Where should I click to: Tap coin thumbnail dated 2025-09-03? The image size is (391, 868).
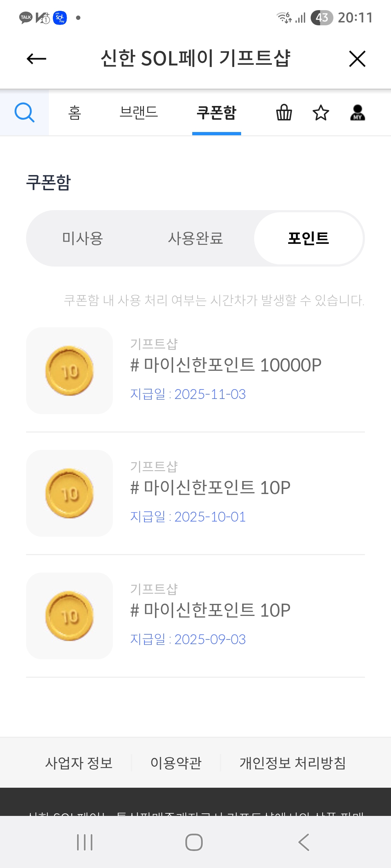[70, 616]
